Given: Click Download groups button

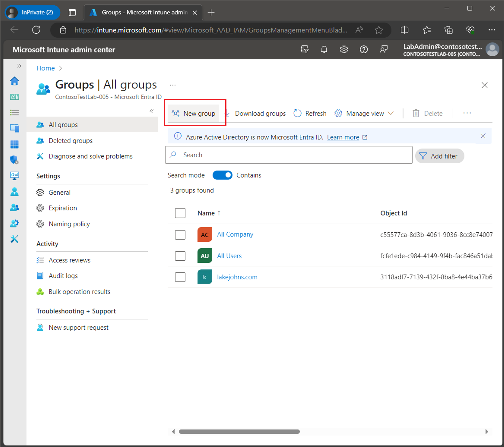Looking at the screenshot, I should (x=255, y=113).
